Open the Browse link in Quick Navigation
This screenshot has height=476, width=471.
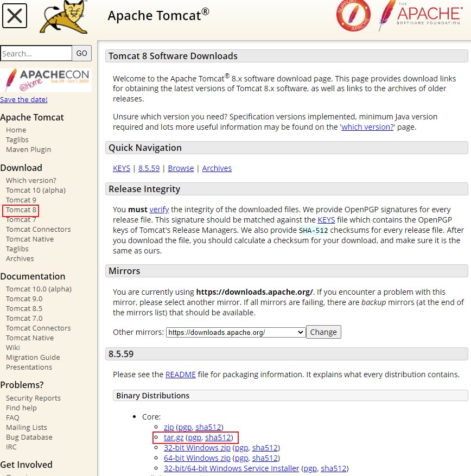pyautogui.click(x=181, y=168)
